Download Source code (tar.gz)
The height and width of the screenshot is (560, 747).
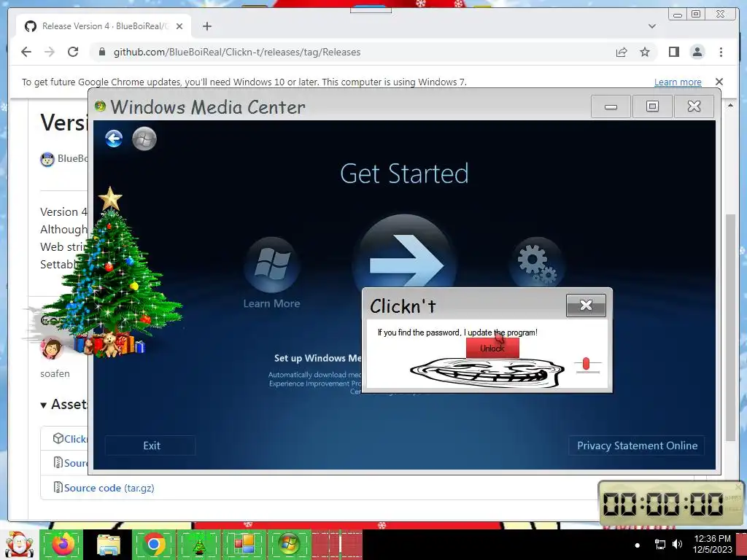[109, 488]
